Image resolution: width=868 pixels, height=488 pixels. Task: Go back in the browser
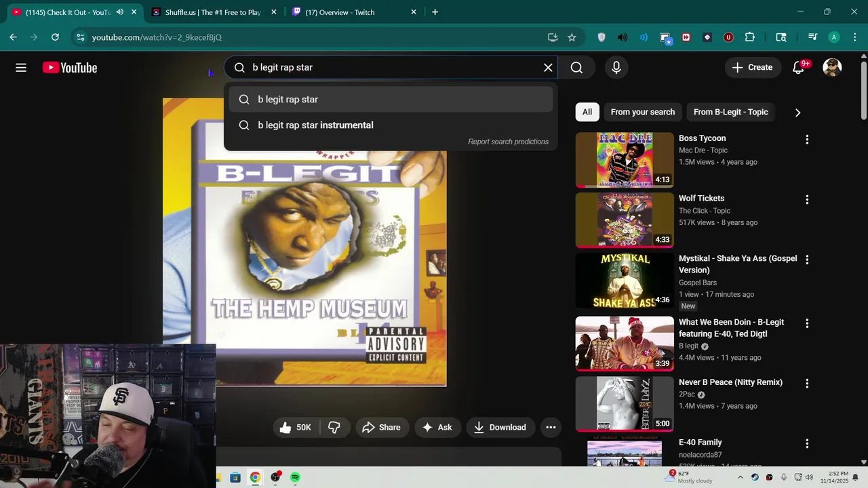[13, 37]
